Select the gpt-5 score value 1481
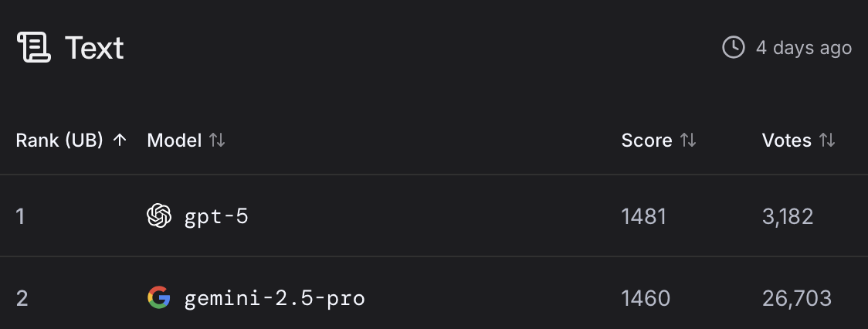 pos(643,216)
